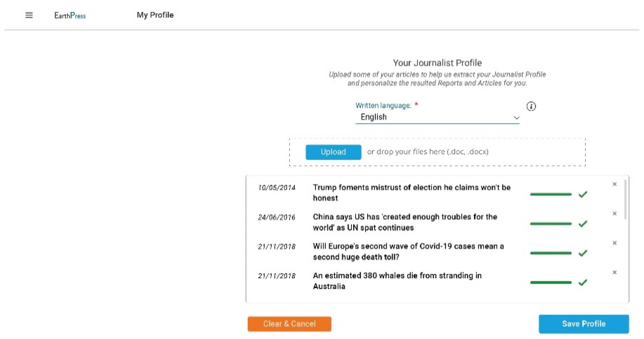644x339 pixels.
Task: Click the article list scrollbar
Action: tap(625, 200)
